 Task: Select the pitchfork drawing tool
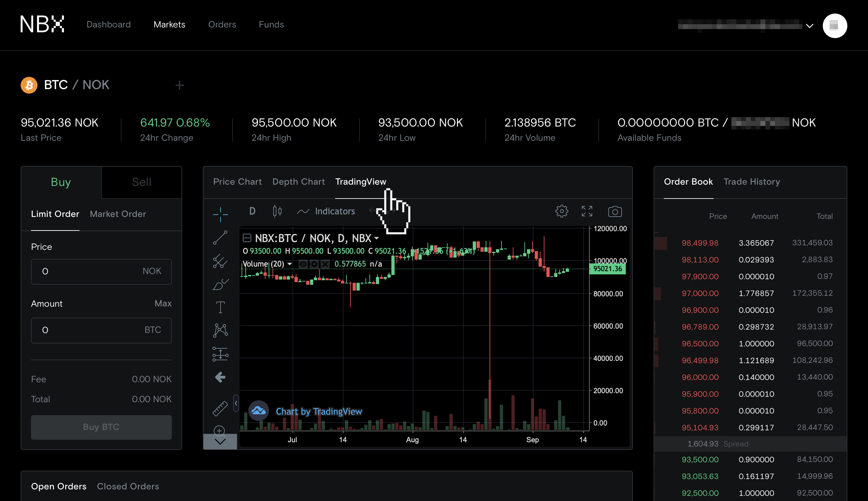pos(220,261)
